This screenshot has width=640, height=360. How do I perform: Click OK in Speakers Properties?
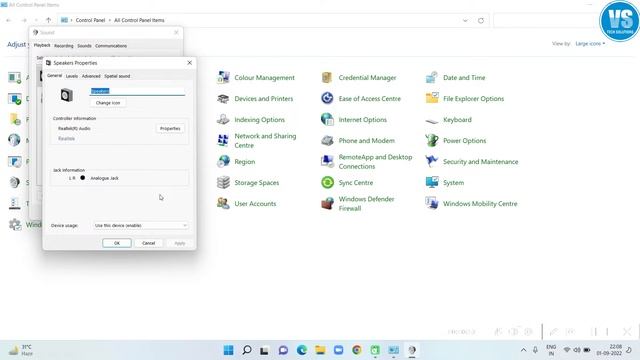pos(117,243)
